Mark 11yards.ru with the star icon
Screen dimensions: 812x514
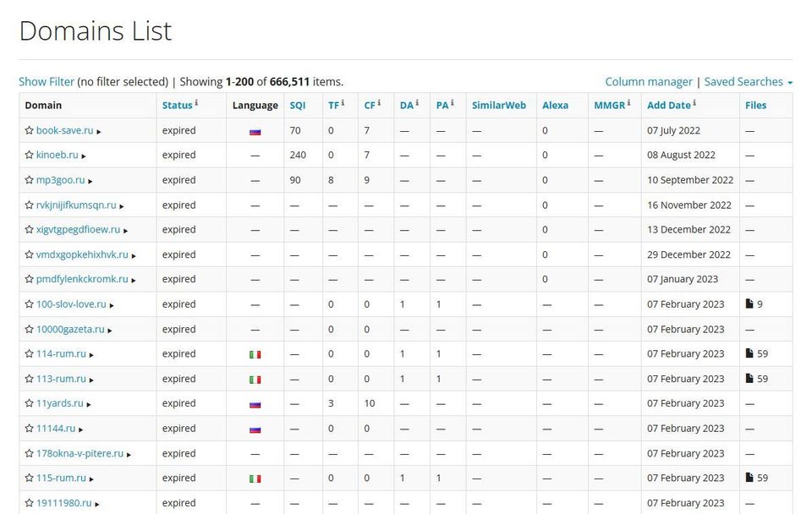[x=29, y=403]
